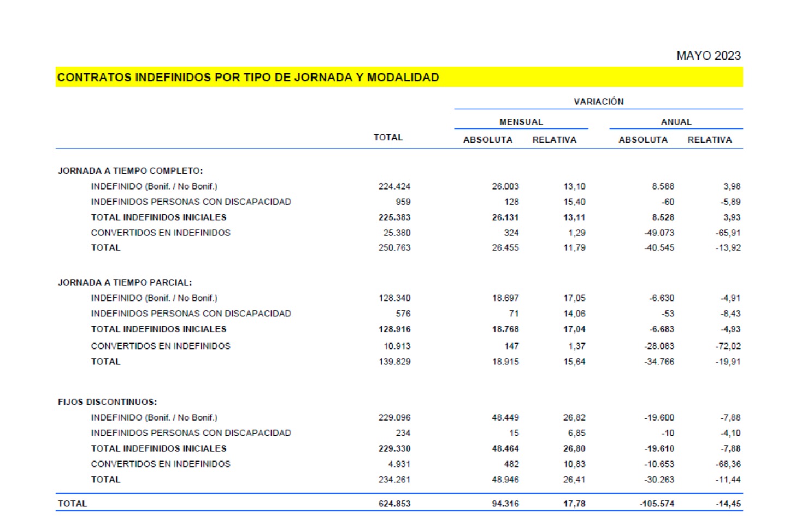Select the TOTAL column header
Image resolution: width=790 pixels, height=532 pixels.
pos(388,138)
